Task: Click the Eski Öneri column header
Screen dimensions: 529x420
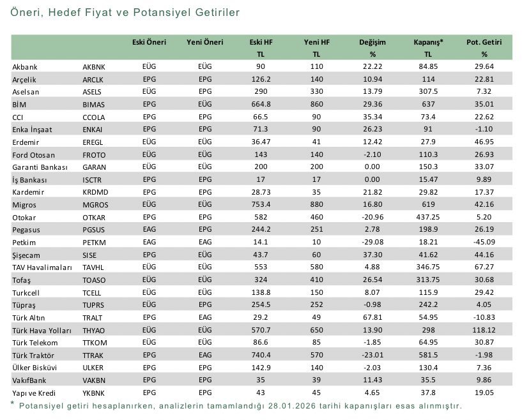Action: (x=149, y=42)
